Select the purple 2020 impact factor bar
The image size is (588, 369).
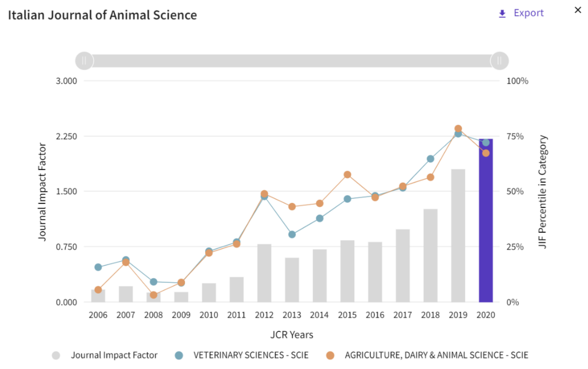click(x=486, y=220)
